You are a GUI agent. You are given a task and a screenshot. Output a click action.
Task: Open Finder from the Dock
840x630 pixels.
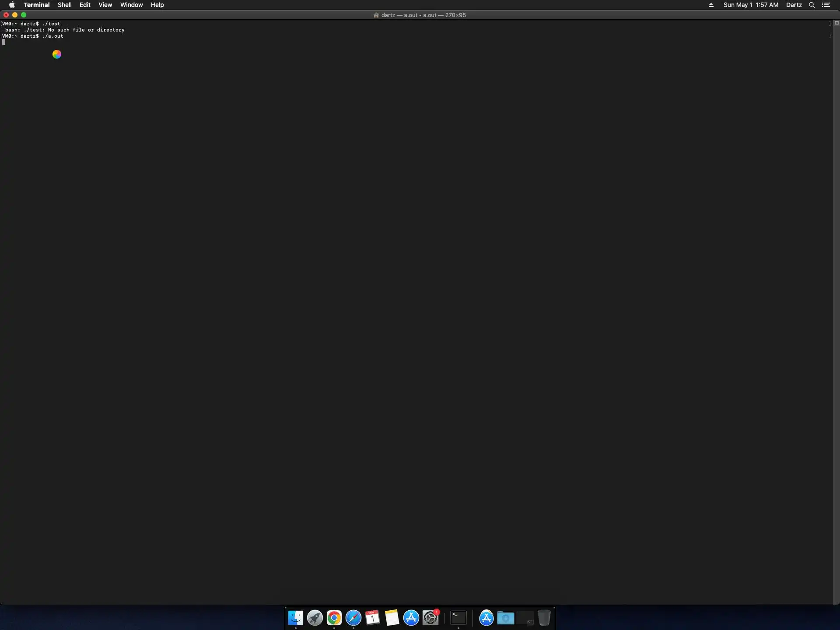(296, 618)
